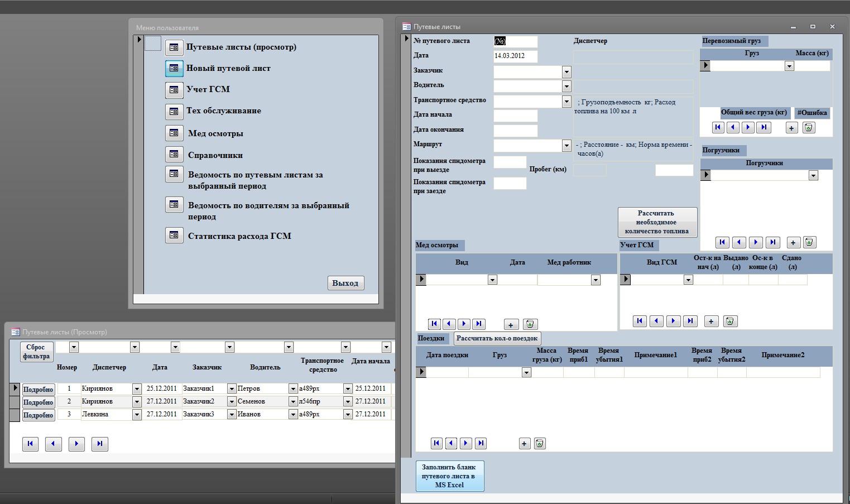The width and height of the screenshot is (850, 504).
Task: Delete record in Погрузчики section
Action: click(810, 242)
